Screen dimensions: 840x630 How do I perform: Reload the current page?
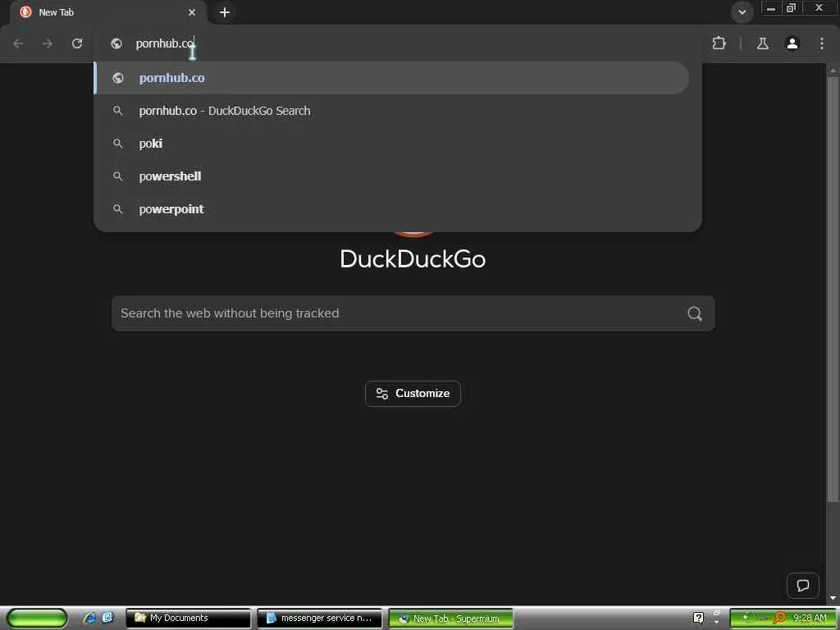[77, 43]
